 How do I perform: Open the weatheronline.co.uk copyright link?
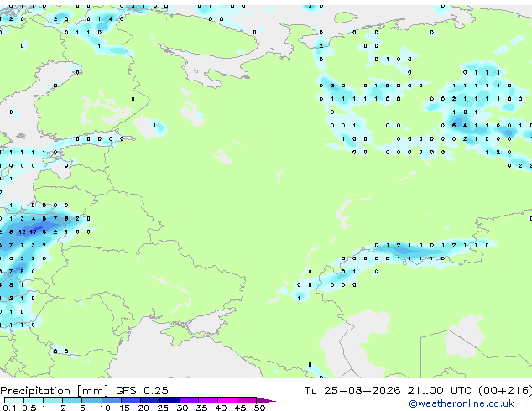tap(461, 403)
